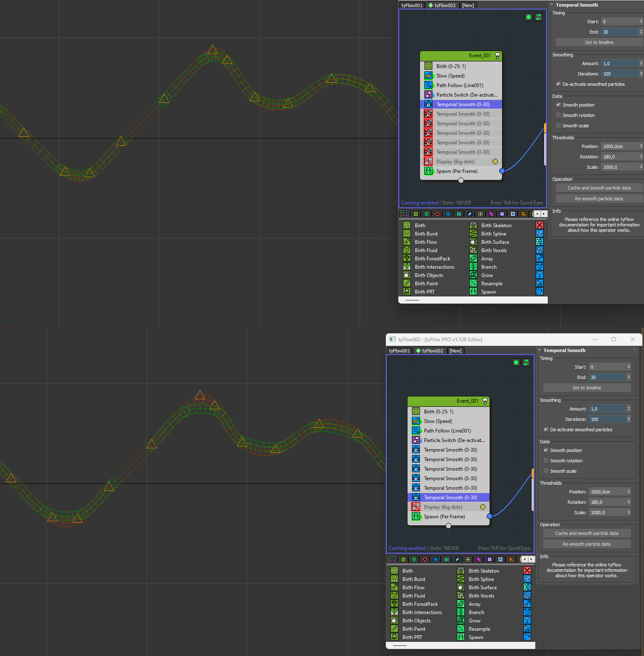Click the green refresh arrows icon in upper editor

pyautogui.click(x=538, y=17)
